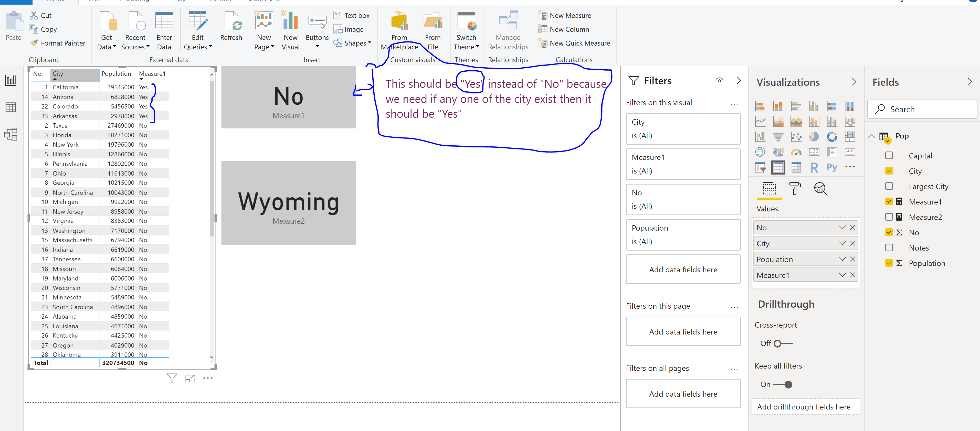980x431 pixels.
Task: Insert a Text box
Action: [352, 15]
